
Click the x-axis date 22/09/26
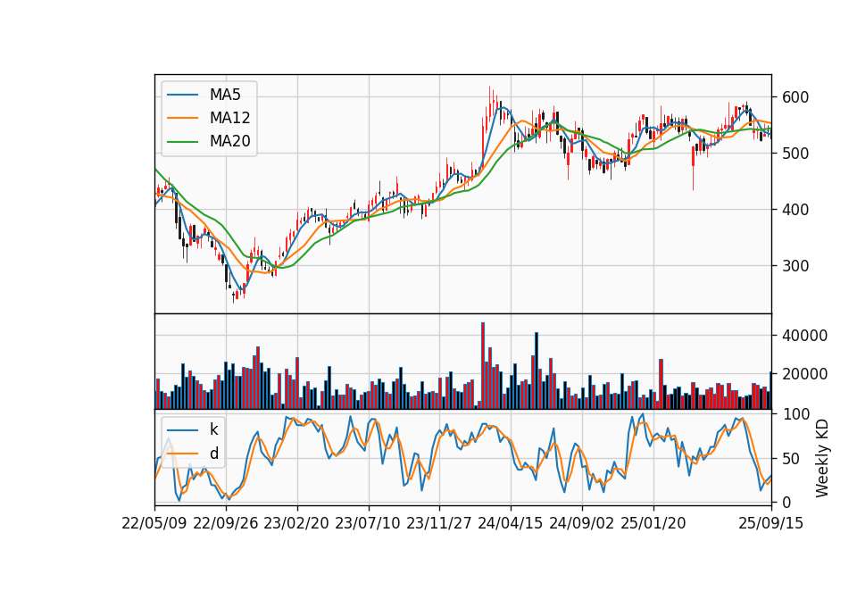[226, 524]
